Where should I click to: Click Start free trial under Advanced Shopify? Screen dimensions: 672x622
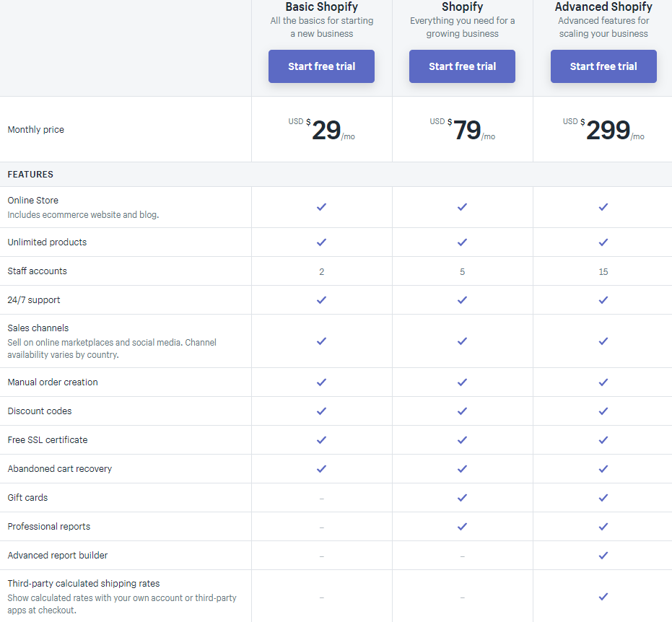coord(603,66)
